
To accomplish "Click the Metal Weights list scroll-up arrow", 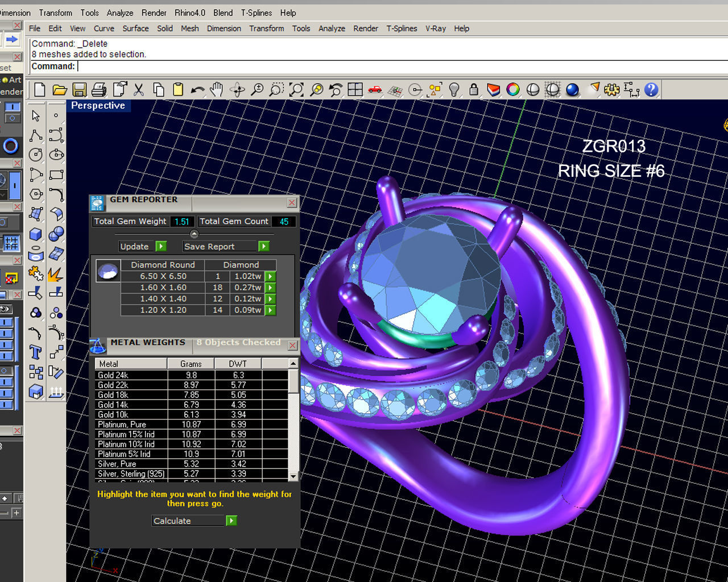I will [x=293, y=363].
